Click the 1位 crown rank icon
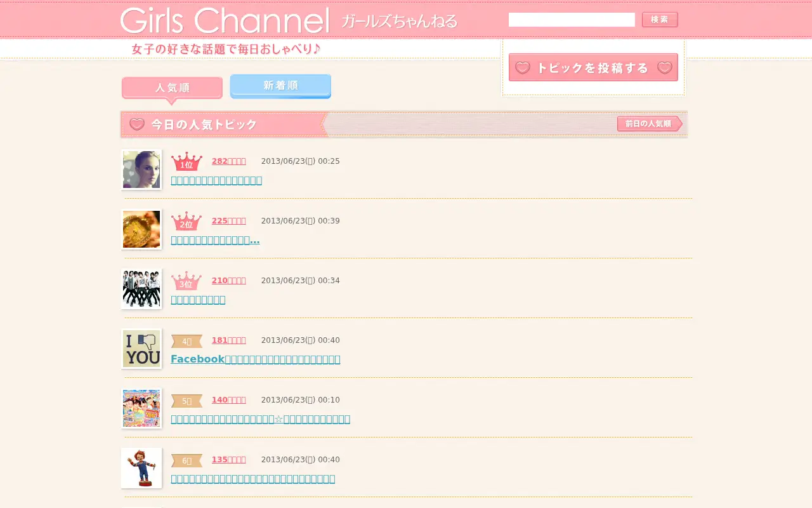 [187, 161]
